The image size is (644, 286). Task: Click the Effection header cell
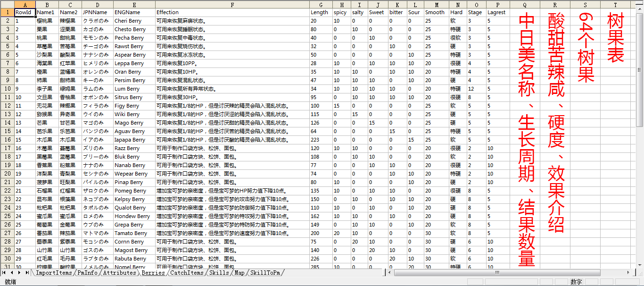point(232,12)
